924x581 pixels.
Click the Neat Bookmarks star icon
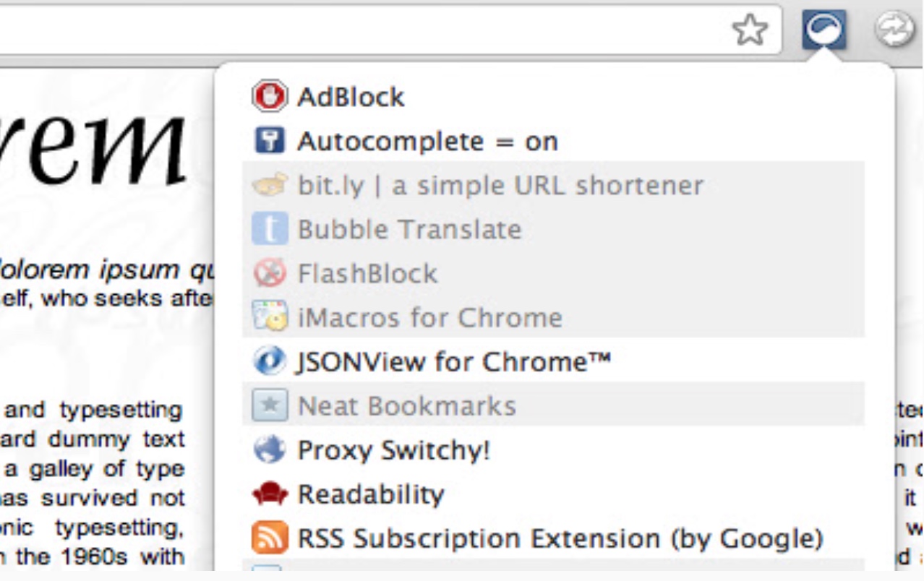pyautogui.click(x=270, y=405)
